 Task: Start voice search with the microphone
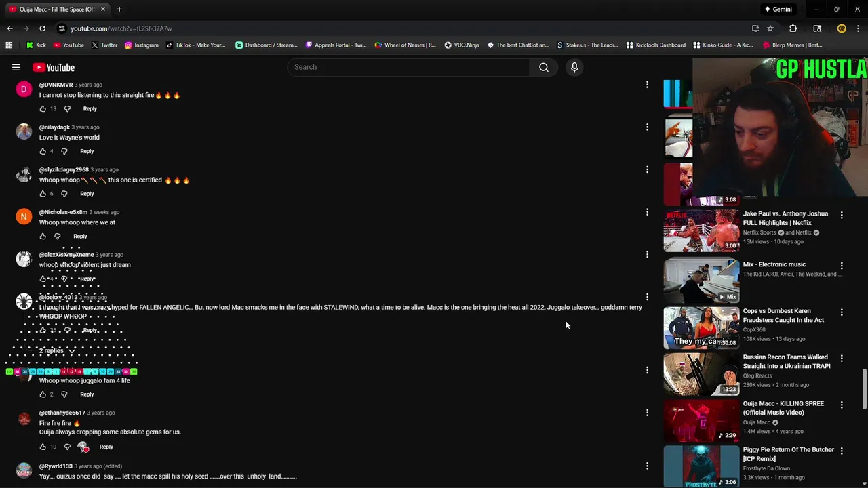click(574, 67)
